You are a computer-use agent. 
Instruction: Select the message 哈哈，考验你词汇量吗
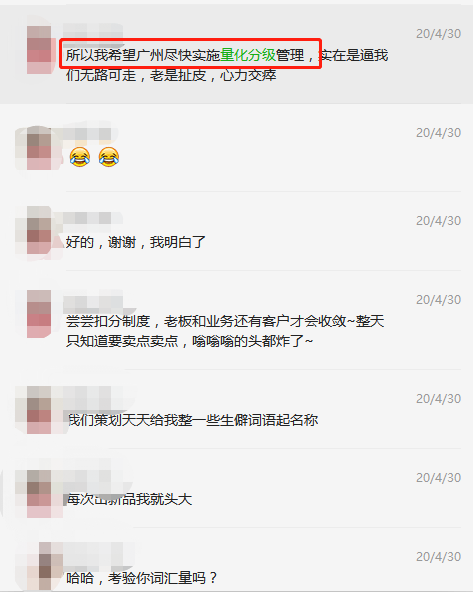[x=142, y=578]
